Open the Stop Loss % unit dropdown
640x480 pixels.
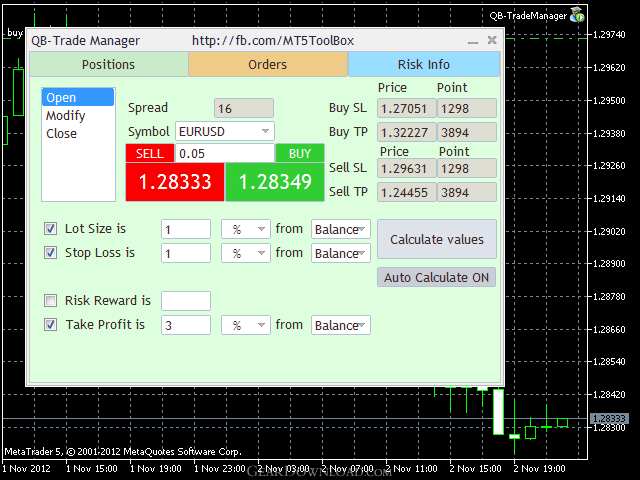(246, 253)
